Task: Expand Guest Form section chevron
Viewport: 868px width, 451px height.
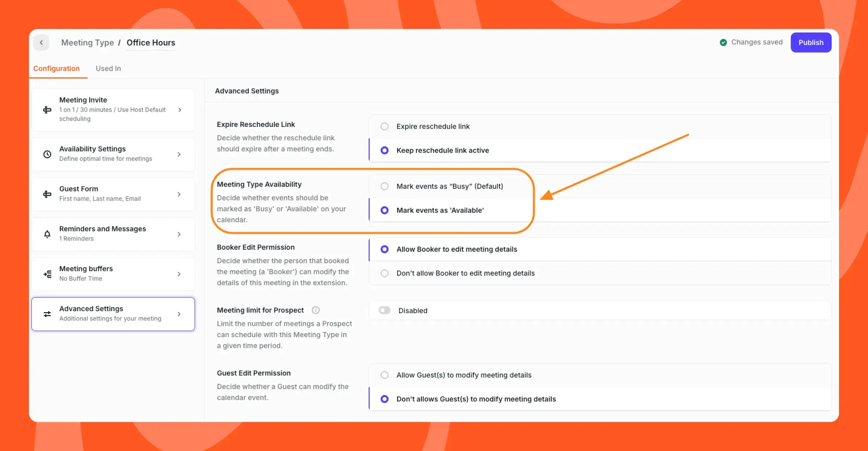Action: 179,194
